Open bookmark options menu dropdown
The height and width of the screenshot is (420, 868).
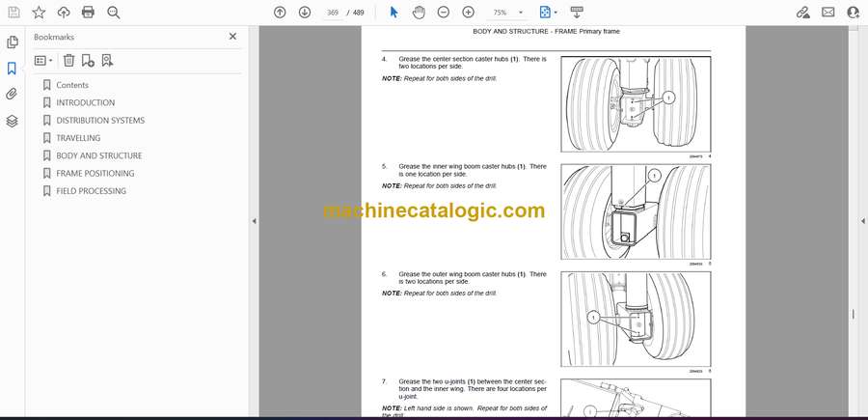[x=43, y=61]
